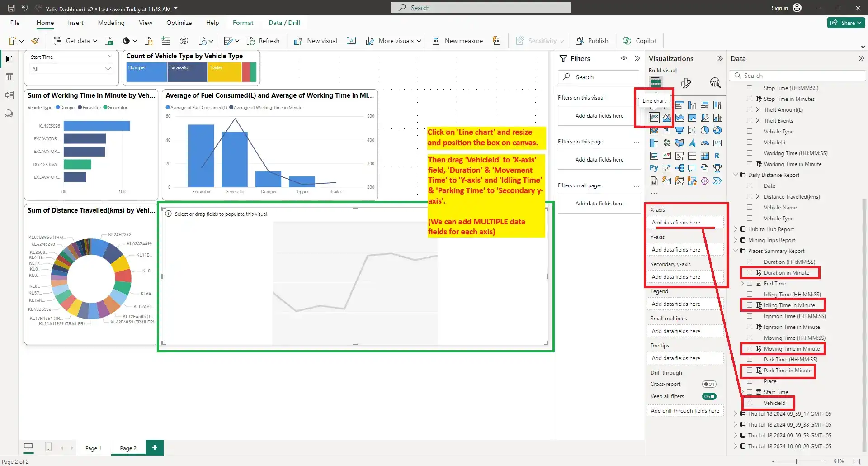Toggle the Keep all filters switch
The width and height of the screenshot is (868, 466).
click(709, 396)
